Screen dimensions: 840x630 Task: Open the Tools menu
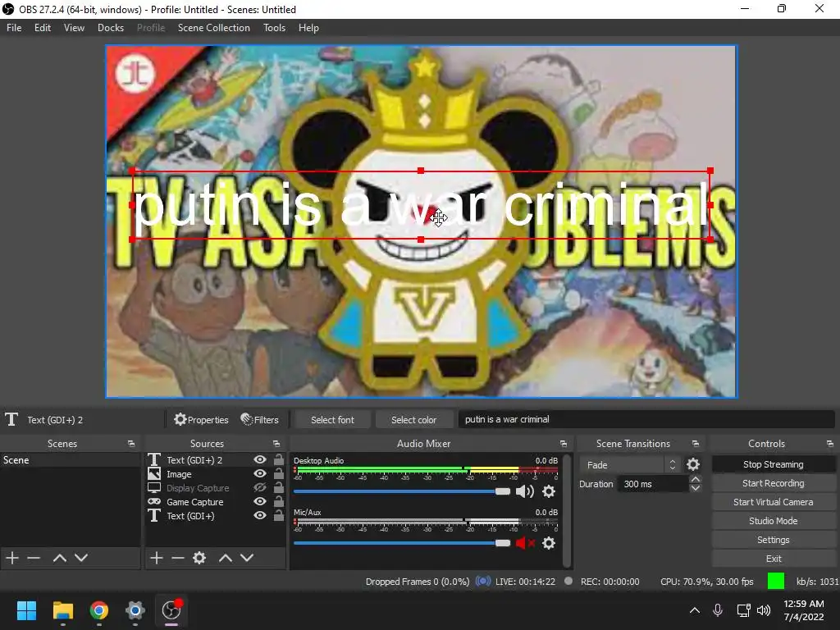click(x=274, y=28)
